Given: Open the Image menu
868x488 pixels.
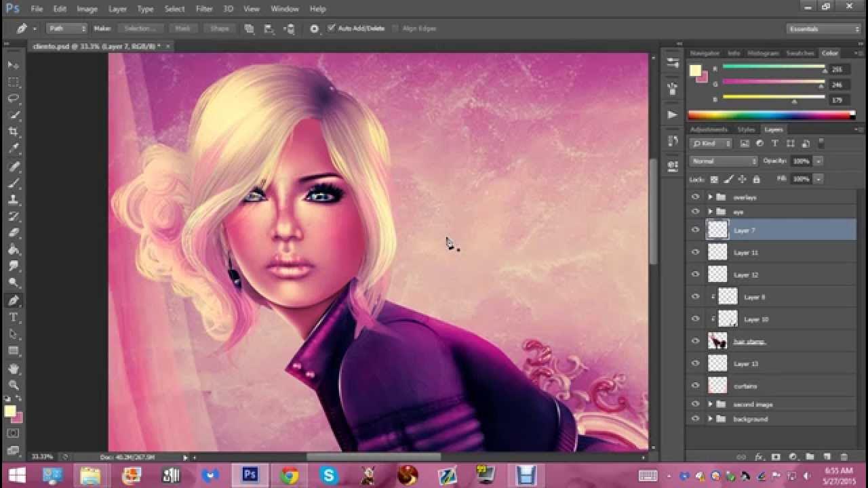Looking at the screenshot, I should click(87, 9).
